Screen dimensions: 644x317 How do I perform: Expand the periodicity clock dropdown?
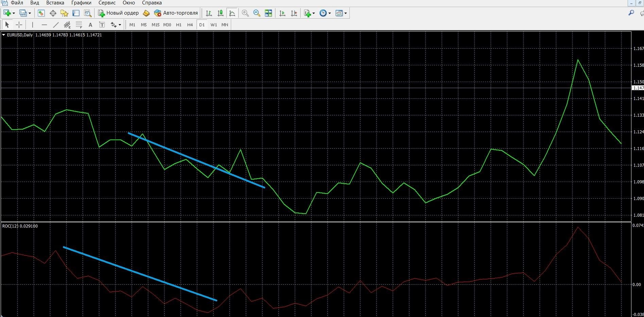click(x=329, y=13)
